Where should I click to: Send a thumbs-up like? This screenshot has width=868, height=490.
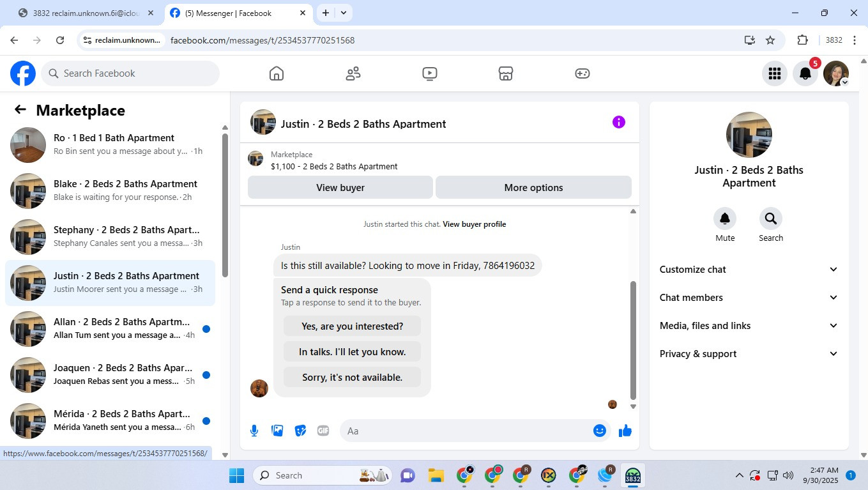pos(625,431)
